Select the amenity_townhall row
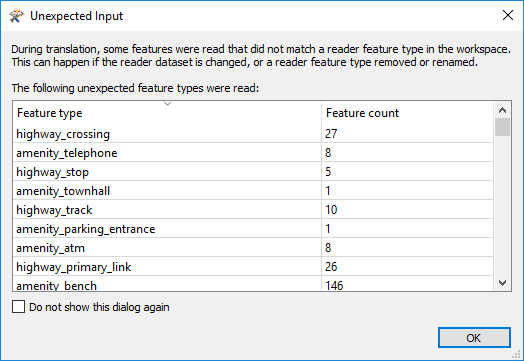Viewport: 524px width, 361px height. click(253, 191)
